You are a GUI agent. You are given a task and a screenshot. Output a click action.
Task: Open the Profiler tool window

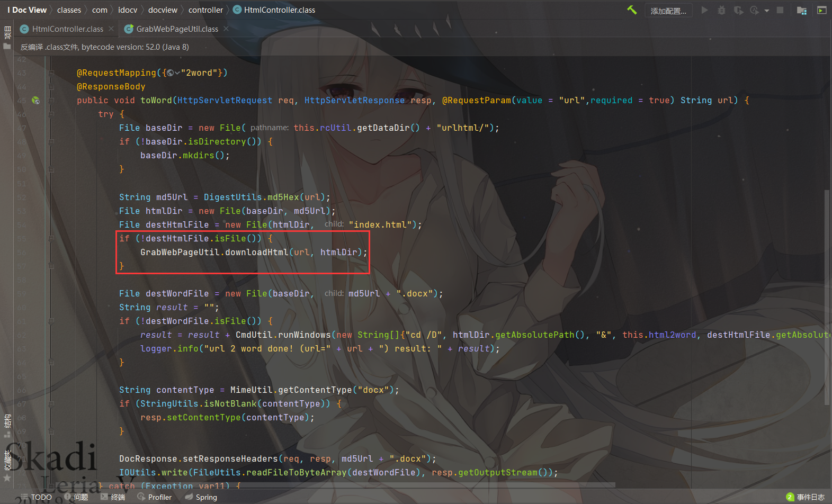click(x=154, y=497)
